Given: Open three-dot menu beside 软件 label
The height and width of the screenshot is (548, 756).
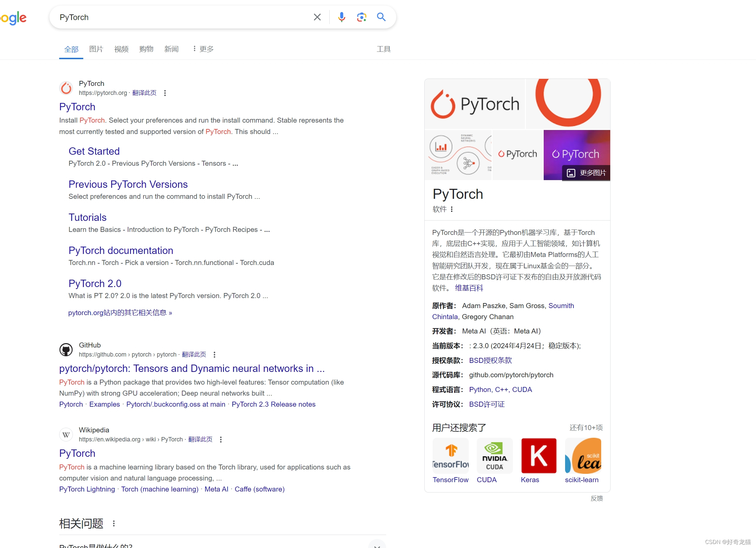Looking at the screenshot, I should (452, 209).
